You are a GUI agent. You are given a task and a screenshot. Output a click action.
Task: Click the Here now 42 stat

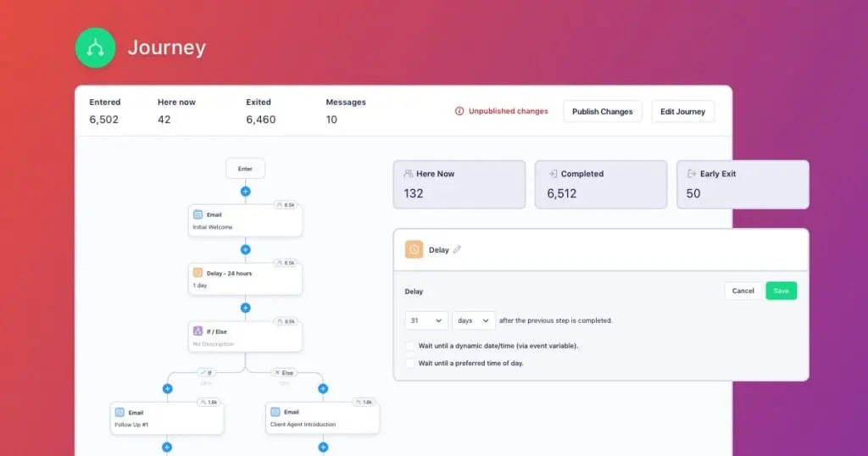[176, 111]
